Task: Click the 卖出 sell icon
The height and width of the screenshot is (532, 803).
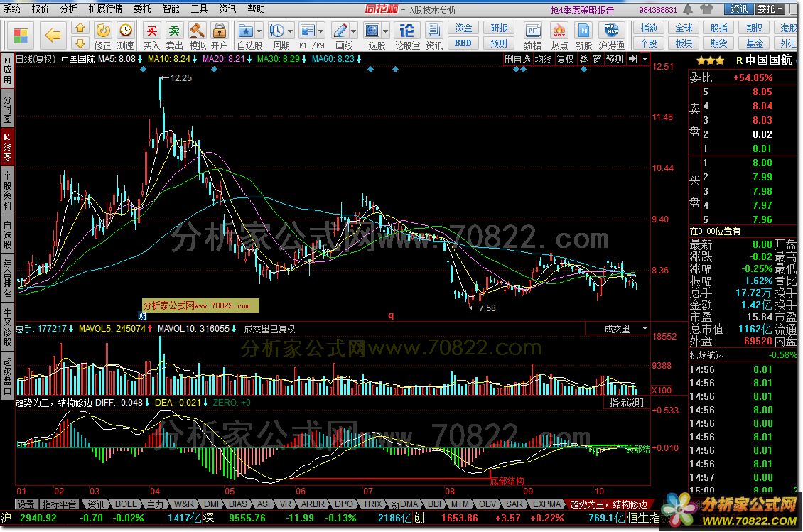Action: coord(174,36)
